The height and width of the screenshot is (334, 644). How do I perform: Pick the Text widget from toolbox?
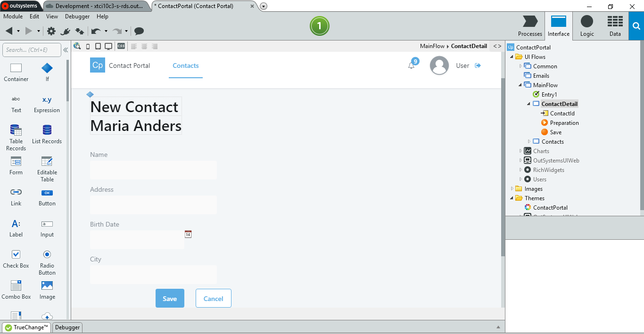coord(16,104)
